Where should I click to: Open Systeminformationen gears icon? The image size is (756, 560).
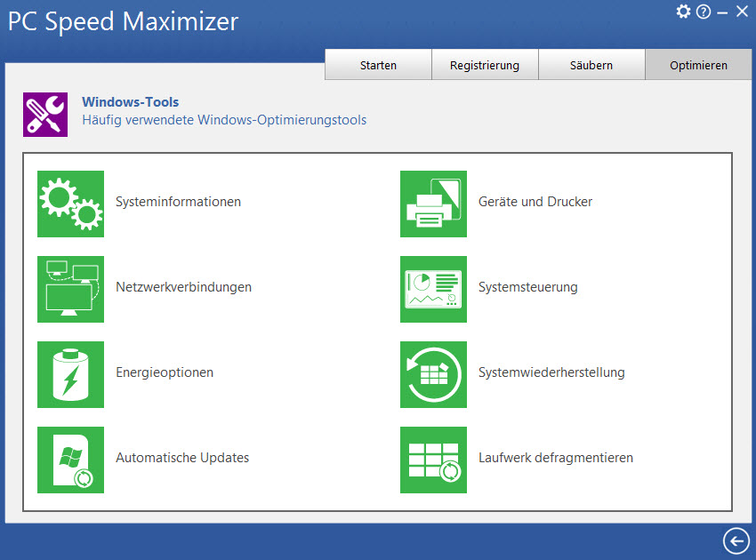click(x=70, y=204)
